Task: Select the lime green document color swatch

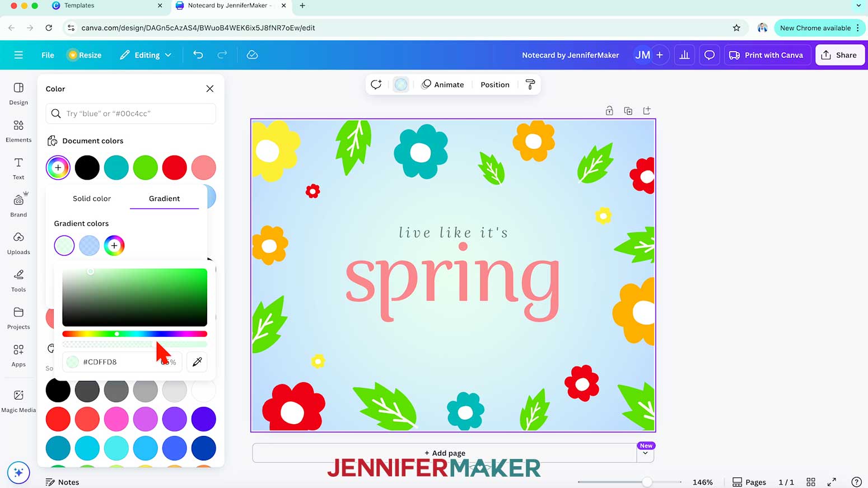Action: [145, 167]
